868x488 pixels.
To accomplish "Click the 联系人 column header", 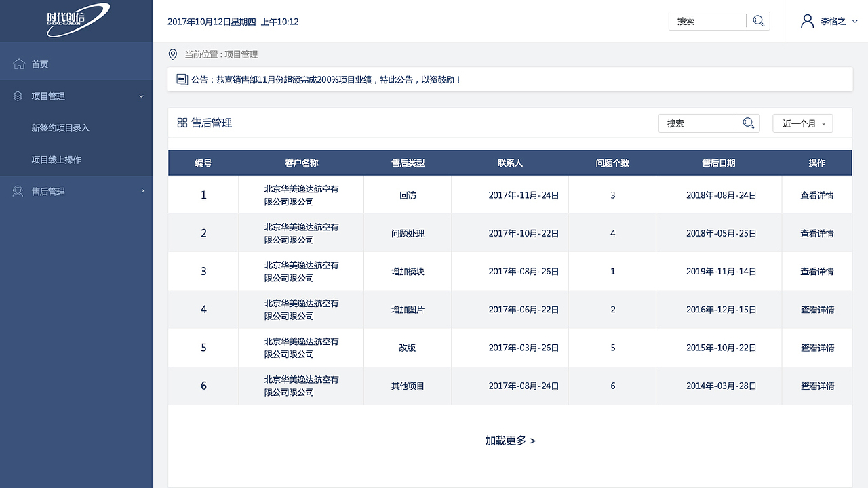I will (510, 163).
